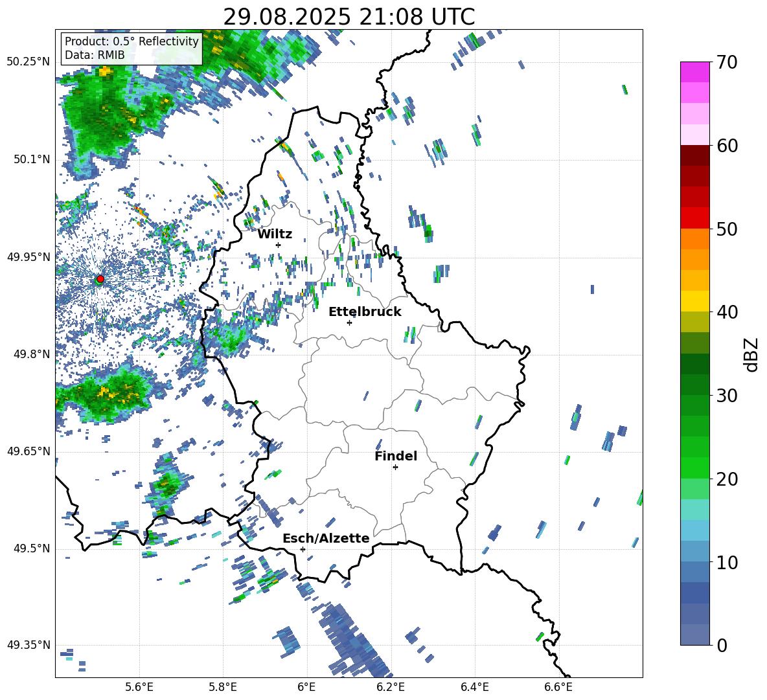Click the Findel location label
This screenshot has height=700, width=767.
pos(396,456)
